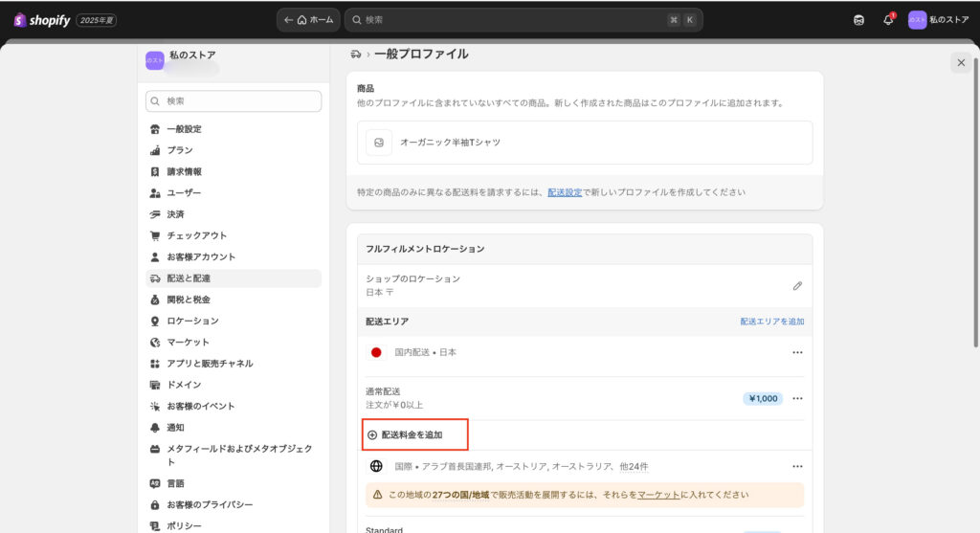This screenshot has width=980, height=533.
Task: Click the globe icon for international zone
Action: [x=376, y=467]
